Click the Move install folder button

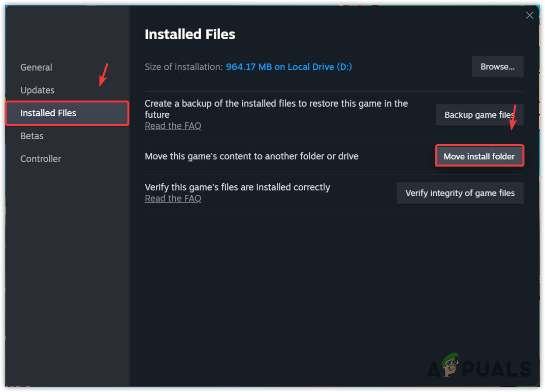click(x=479, y=156)
